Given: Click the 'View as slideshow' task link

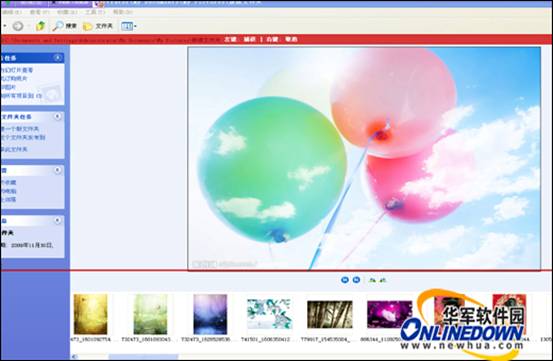Looking at the screenshot, I should (17, 70).
